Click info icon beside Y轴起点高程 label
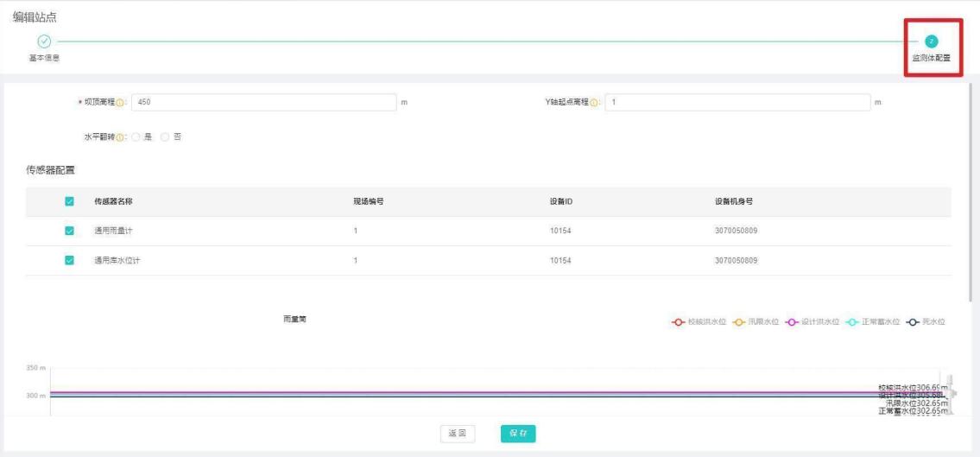Screen dimensions: 980x457 click(x=597, y=103)
